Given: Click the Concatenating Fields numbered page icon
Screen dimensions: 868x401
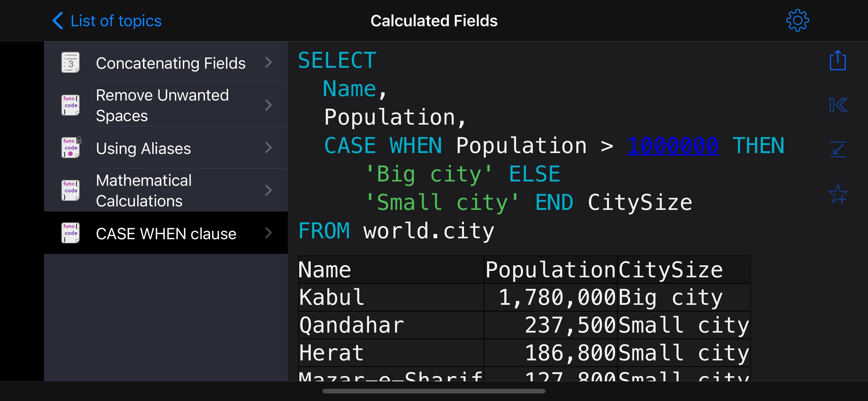Looking at the screenshot, I should tap(70, 63).
